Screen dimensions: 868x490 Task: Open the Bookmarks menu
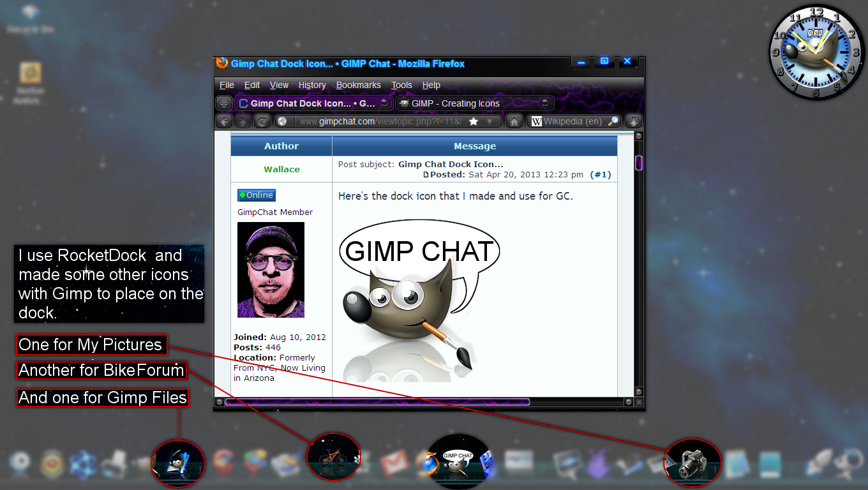pos(359,85)
